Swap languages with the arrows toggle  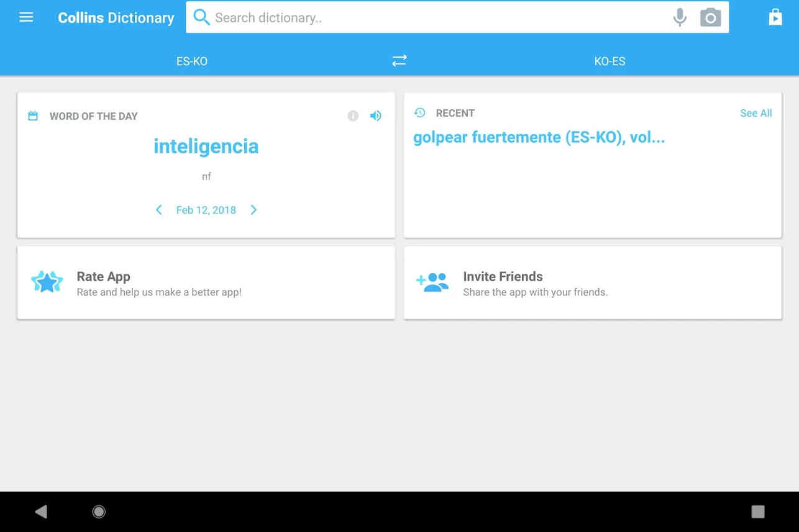tap(399, 60)
